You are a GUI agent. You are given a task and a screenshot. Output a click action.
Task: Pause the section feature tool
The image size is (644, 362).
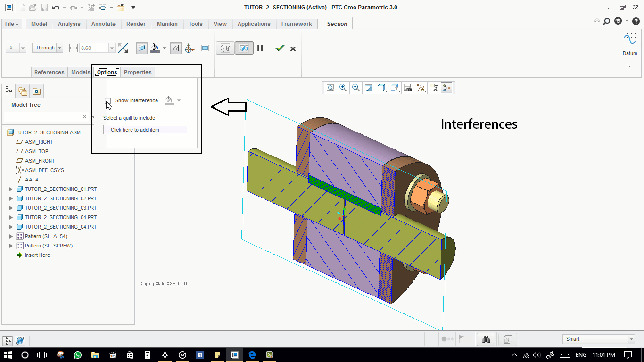(260, 48)
